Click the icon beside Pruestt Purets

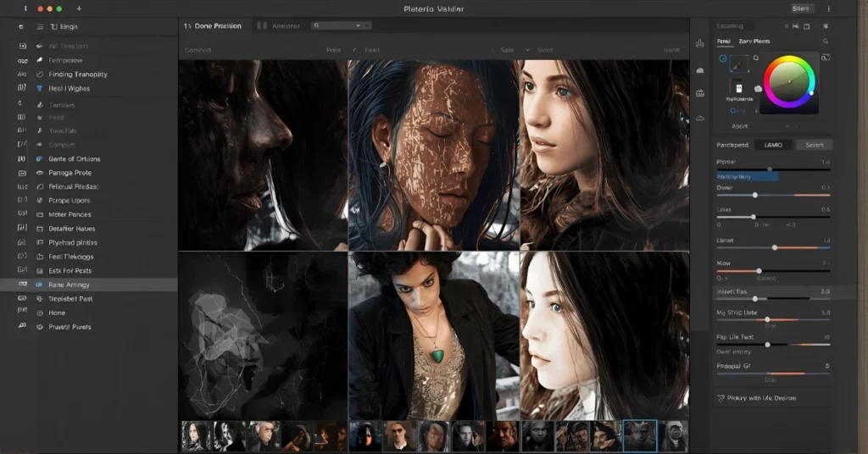[x=40, y=327]
